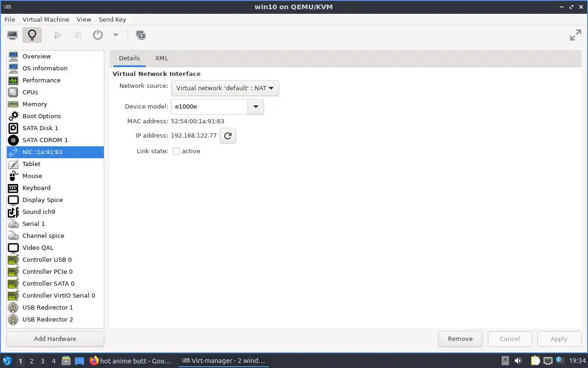Open the Virtual Machine menu
588x368 pixels.
click(x=46, y=19)
